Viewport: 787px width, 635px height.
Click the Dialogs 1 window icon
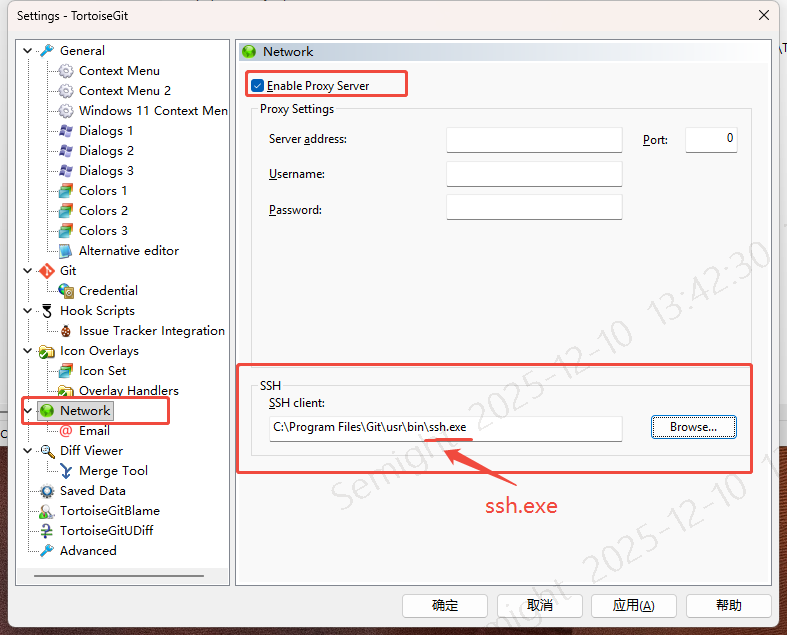point(66,131)
